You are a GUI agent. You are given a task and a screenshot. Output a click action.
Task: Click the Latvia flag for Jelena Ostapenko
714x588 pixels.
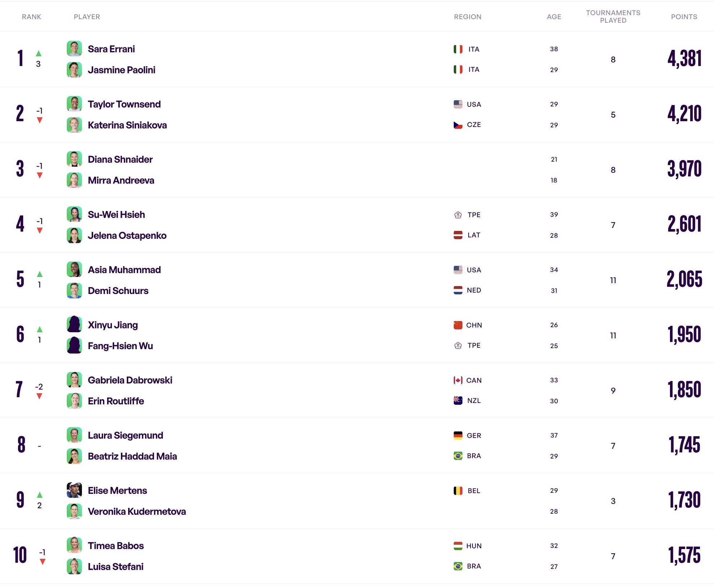point(458,235)
